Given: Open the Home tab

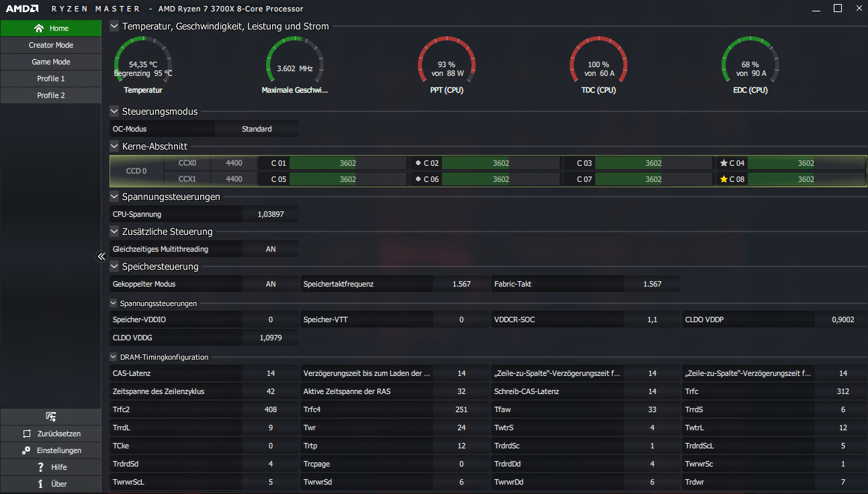Looking at the screenshot, I should coord(50,28).
